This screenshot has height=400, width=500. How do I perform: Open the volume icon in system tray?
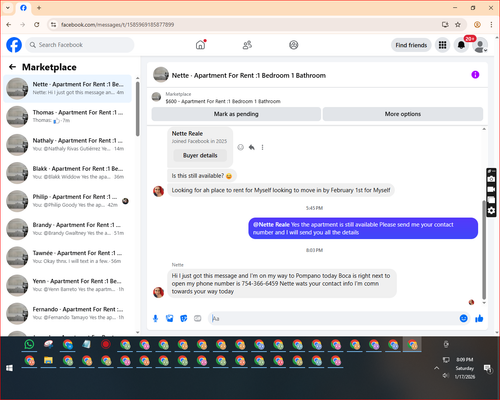[446, 376]
